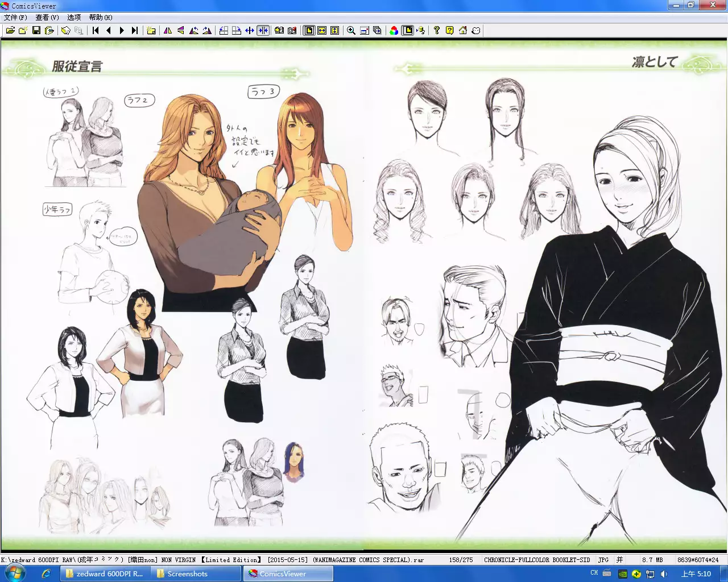Open the RGB color adjustment icon

pyautogui.click(x=394, y=31)
